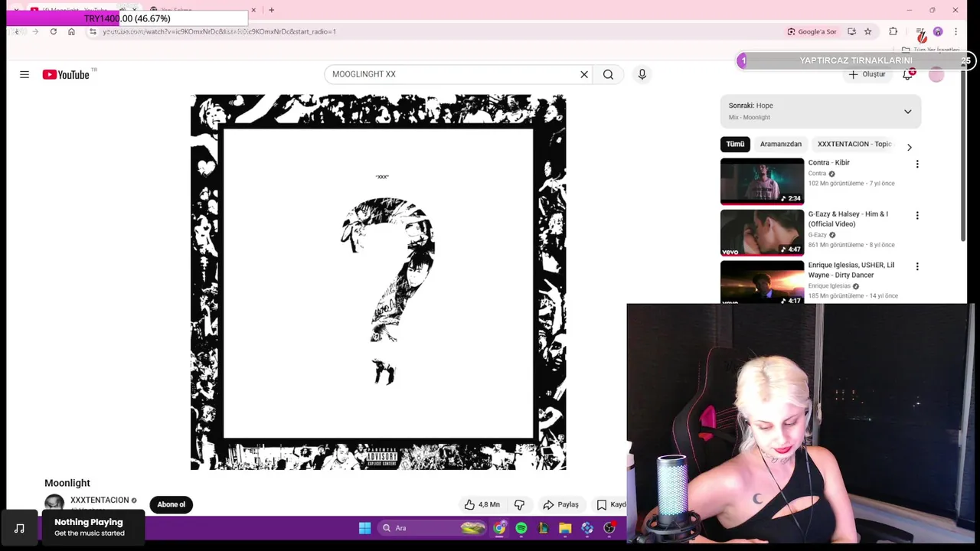Viewport: 980px width, 551px height.
Task: Close the second browser tab
Action: (x=253, y=10)
